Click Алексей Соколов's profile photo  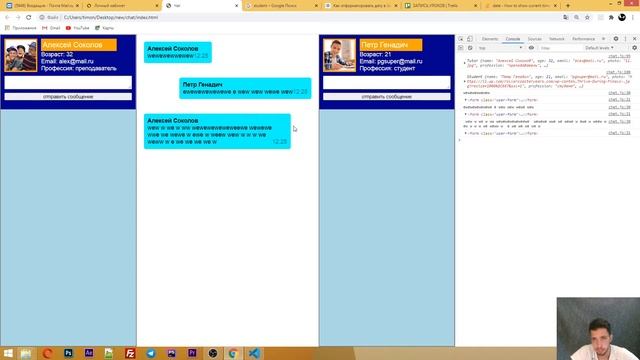click(x=20, y=56)
